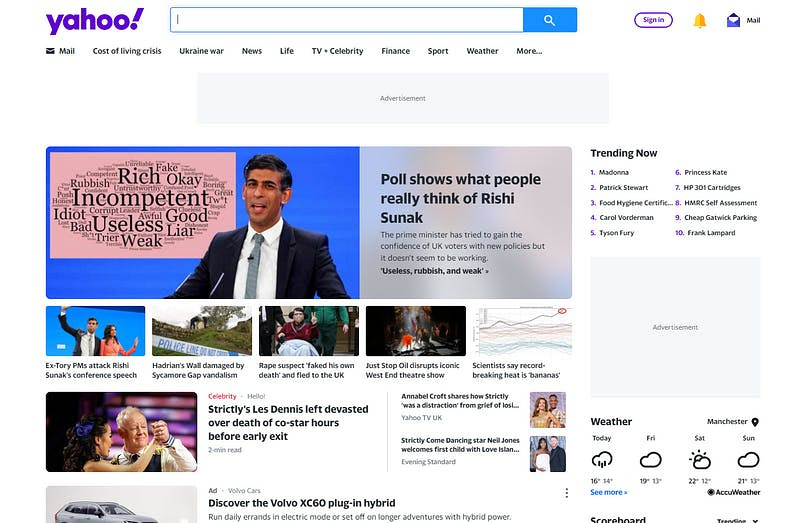Open Just Stop Oil theatre thumbnail
The height and width of the screenshot is (523, 800).
pos(416,331)
